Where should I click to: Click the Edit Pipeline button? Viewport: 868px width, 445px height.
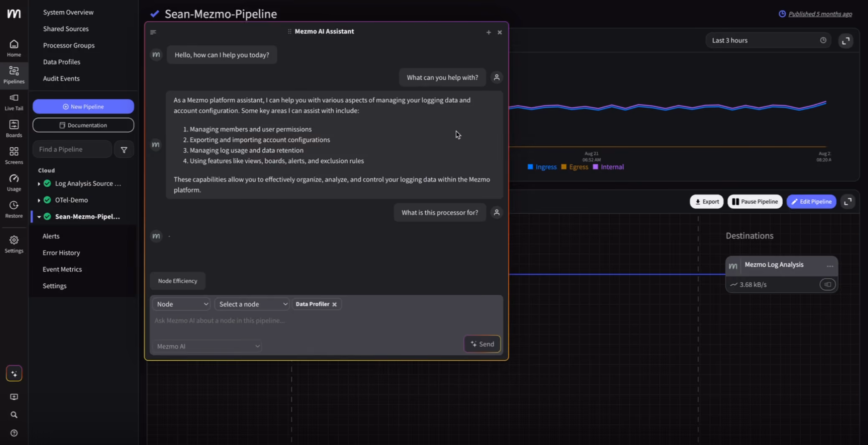tap(811, 201)
